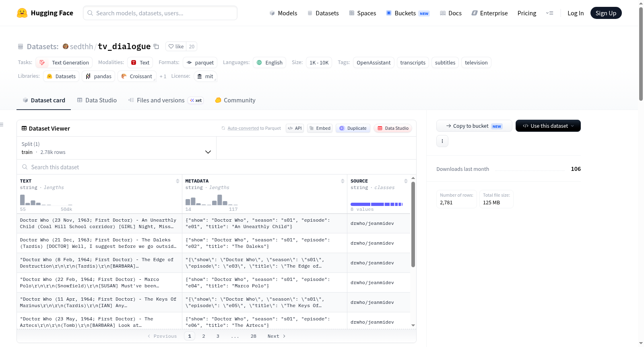
Task: Open the Models page
Action: point(283,13)
